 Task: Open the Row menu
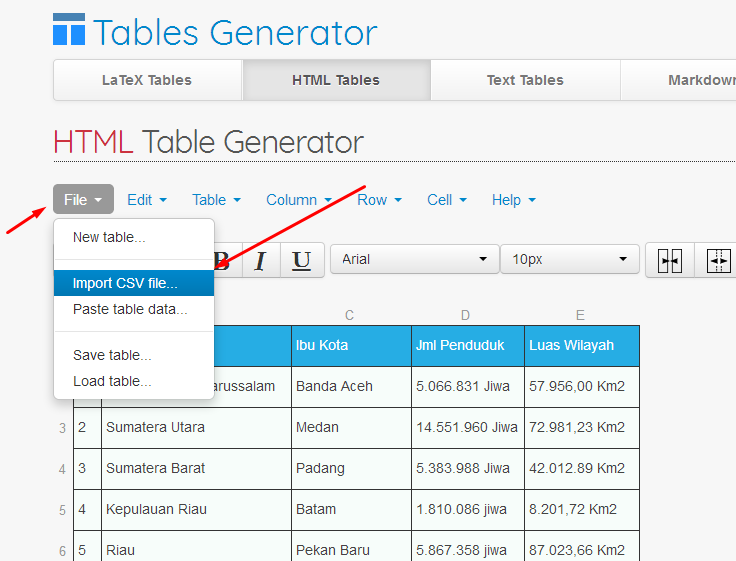[379, 200]
